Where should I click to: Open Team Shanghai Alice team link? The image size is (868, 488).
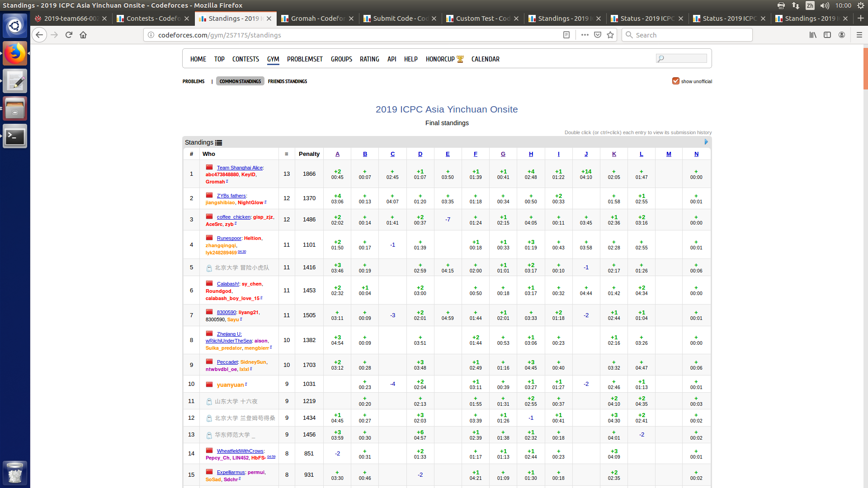pyautogui.click(x=239, y=168)
